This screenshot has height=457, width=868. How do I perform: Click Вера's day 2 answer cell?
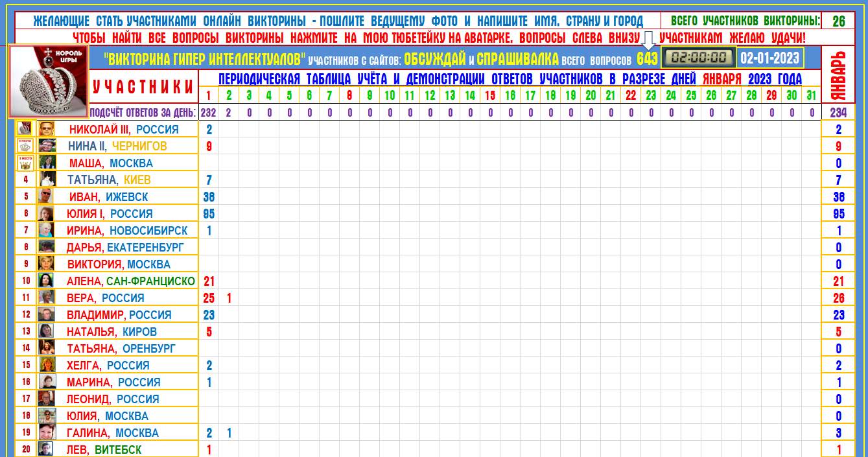(x=229, y=298)
